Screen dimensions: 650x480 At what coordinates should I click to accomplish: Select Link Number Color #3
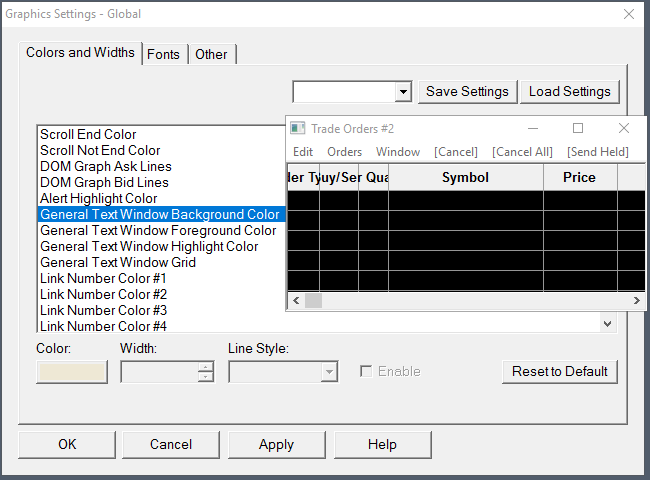pos(162,310)
